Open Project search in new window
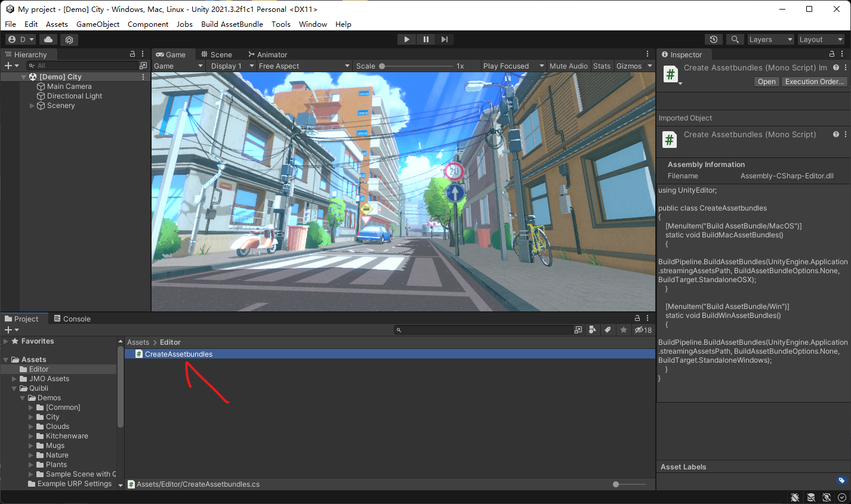 pos(578,330)
